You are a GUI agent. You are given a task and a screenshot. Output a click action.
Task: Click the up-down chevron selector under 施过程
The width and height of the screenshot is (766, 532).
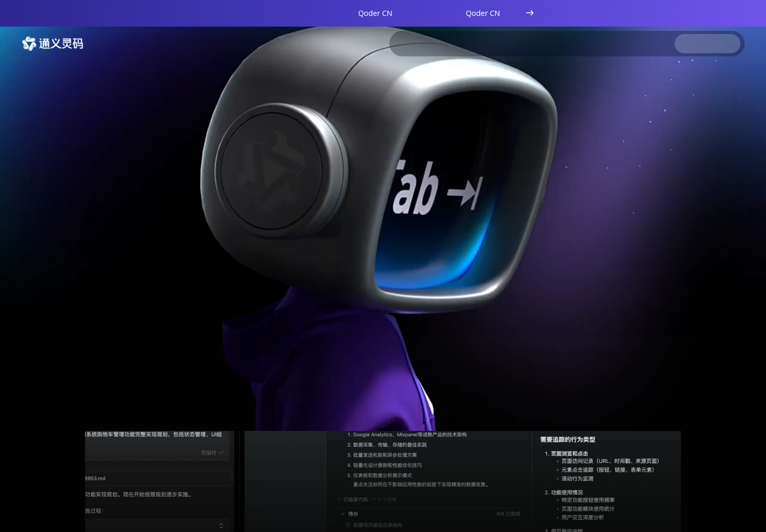[x=221, y=526]
